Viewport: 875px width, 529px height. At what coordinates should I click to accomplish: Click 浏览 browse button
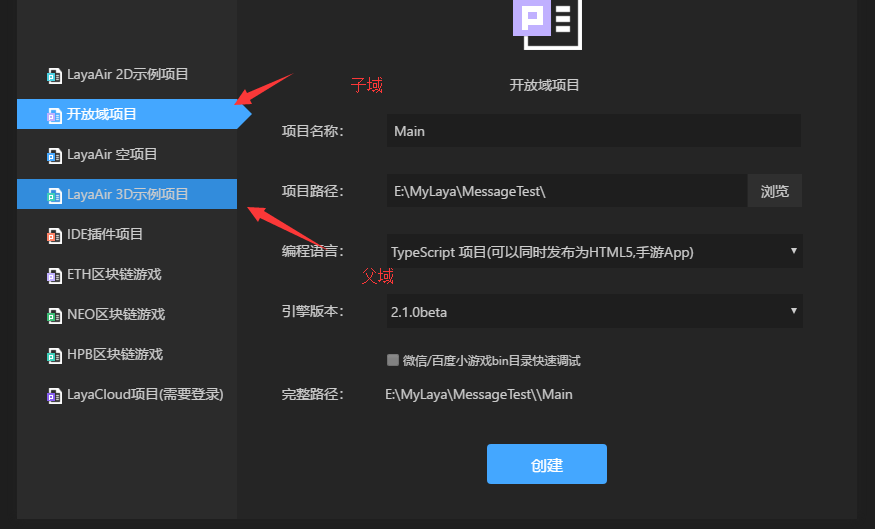click(775, 191)
